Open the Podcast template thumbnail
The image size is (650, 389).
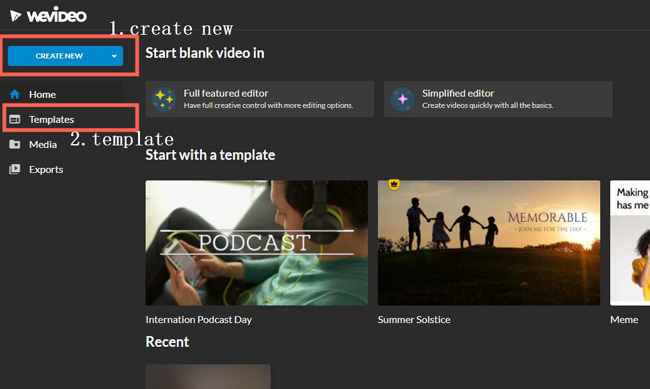click(257, 243)
